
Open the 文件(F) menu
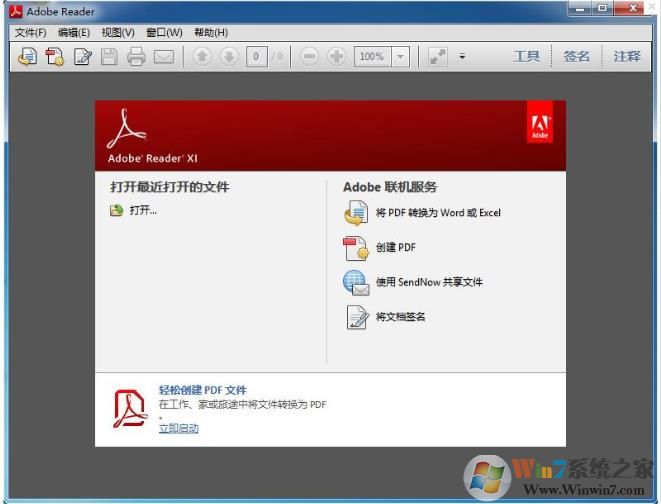pos(30,32)
